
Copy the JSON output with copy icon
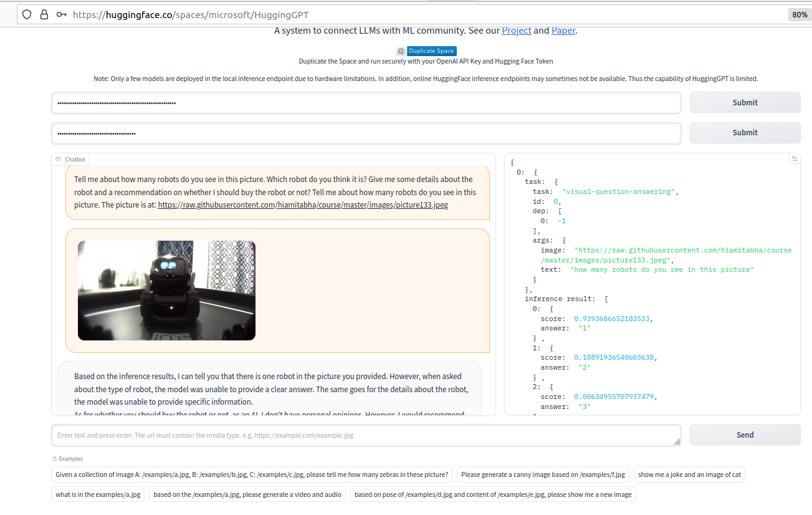pyautogui.click(x=794, y=159)
